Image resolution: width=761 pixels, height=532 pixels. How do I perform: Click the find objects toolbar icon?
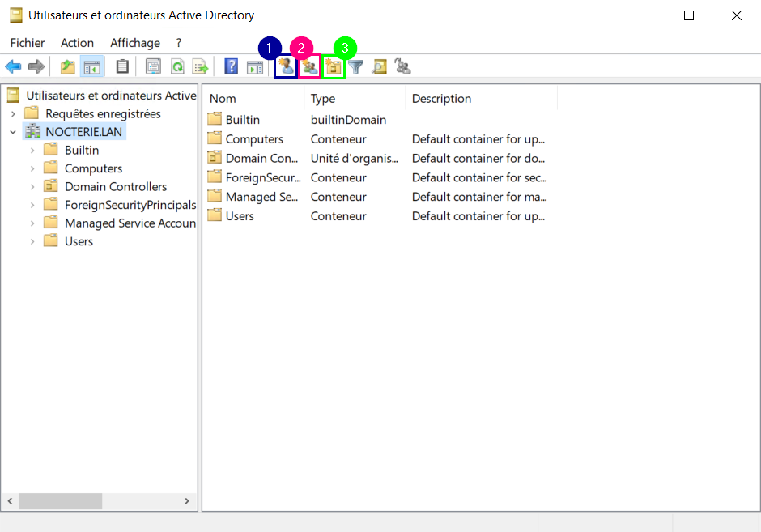click(x=379, y=67)
